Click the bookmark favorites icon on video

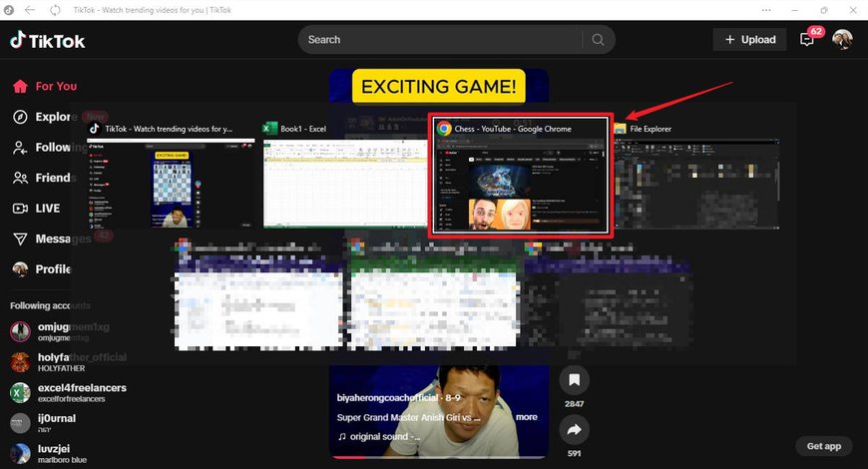pyautogui.click(x=574, y=380)
